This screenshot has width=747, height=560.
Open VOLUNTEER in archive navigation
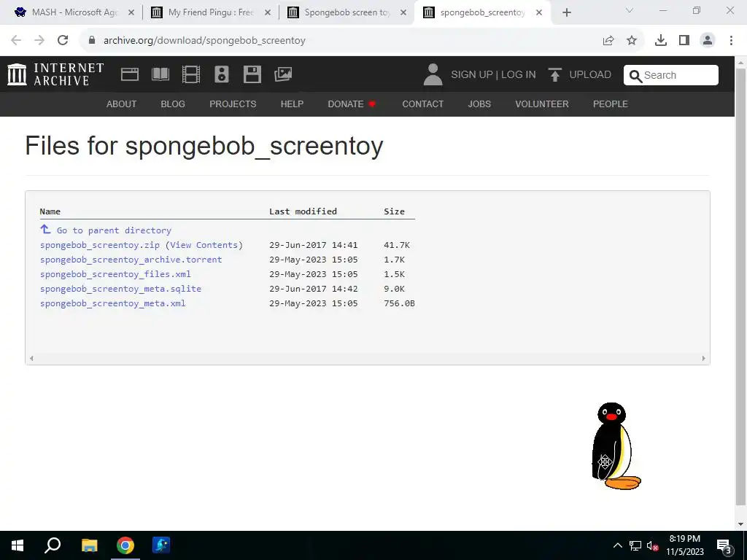(x=542, y=104)
